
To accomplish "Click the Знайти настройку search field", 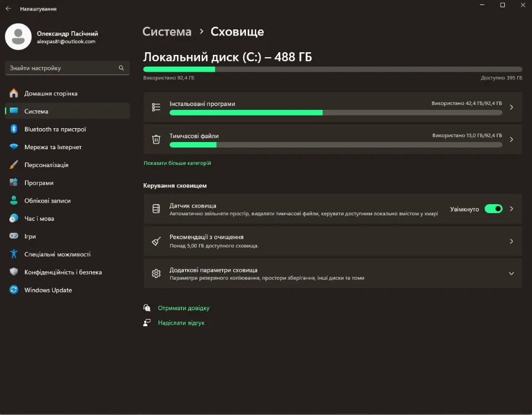I will (x=61, y=68).
